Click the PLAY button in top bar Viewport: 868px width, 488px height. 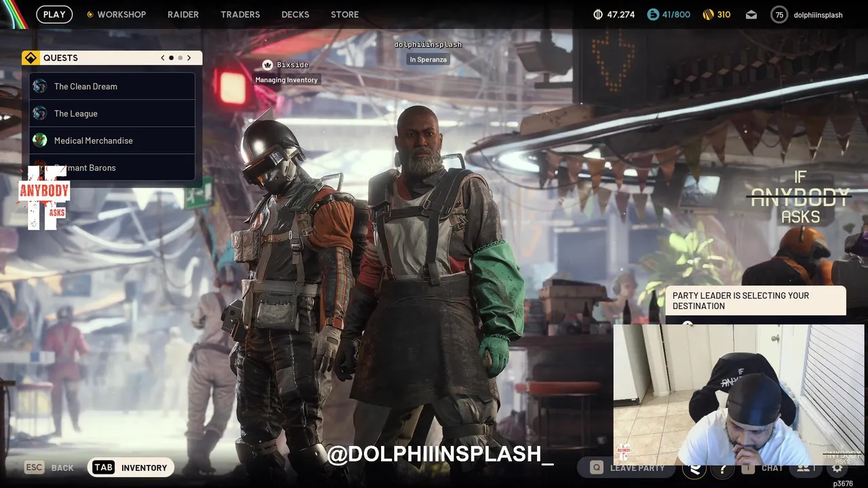click(54, 14)
